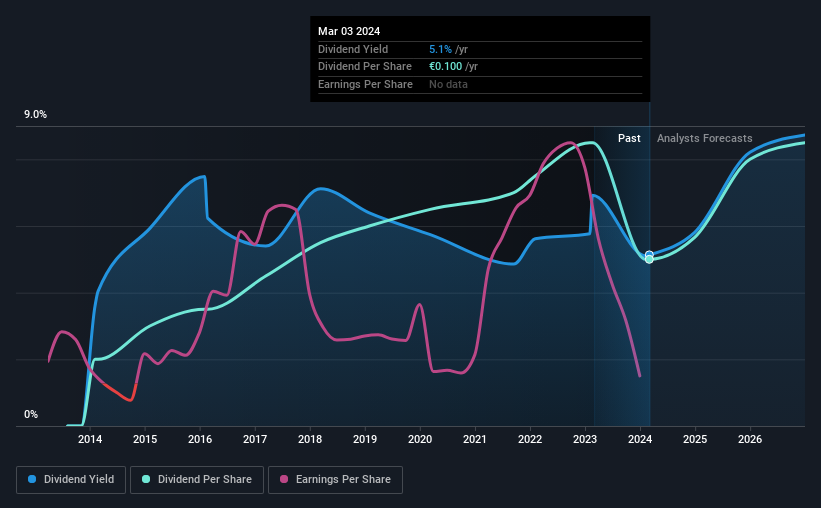Select the 2025 forecast year label
The image size is (821, 508).
[x=695, y=439]
